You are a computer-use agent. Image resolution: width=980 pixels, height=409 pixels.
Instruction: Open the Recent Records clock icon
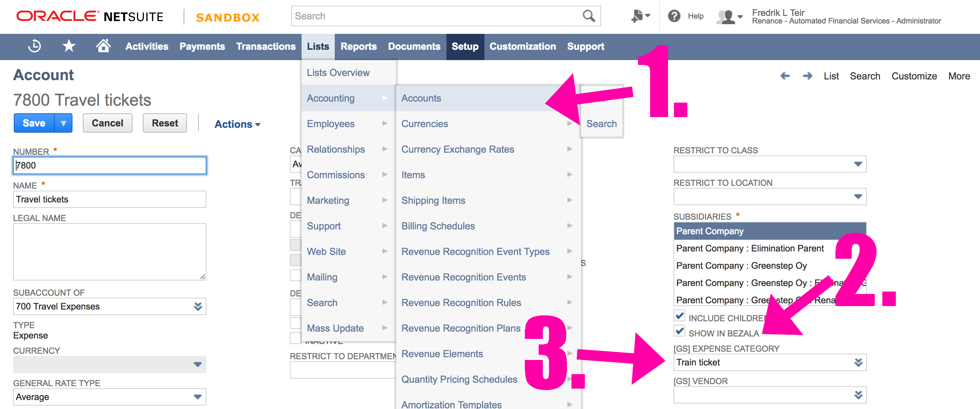(x=35, y=46)
